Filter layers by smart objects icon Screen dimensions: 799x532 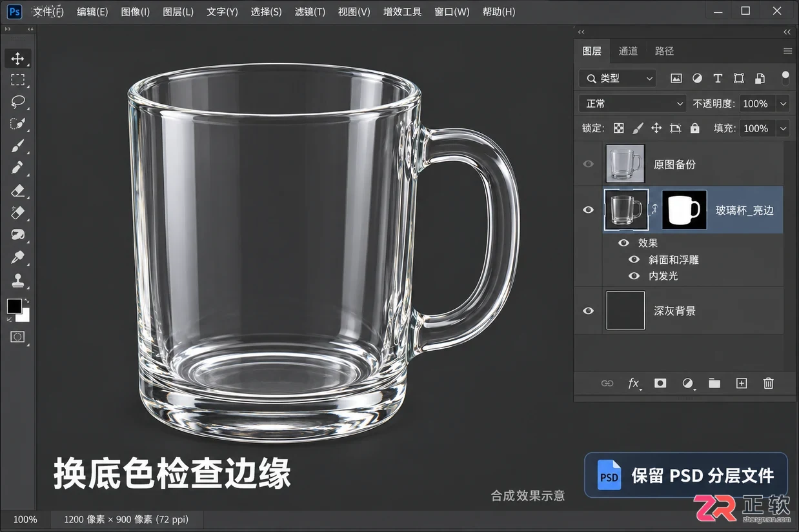(x=760, y=78)
